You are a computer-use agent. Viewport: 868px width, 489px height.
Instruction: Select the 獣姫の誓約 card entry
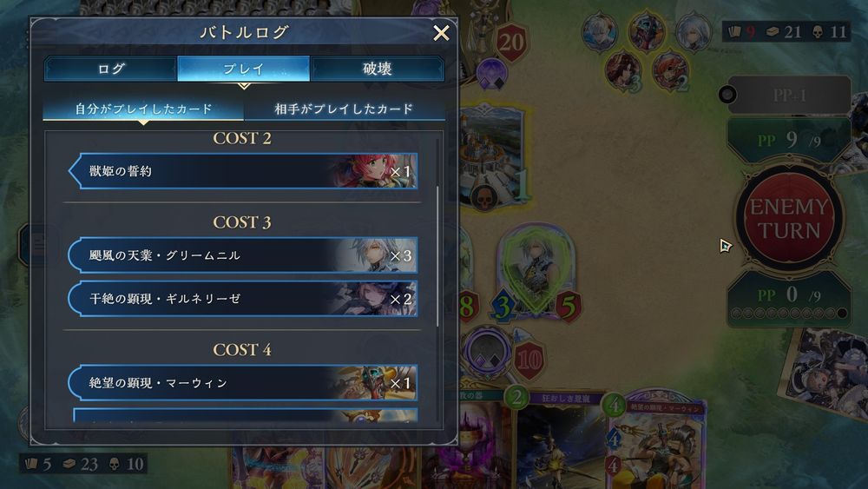(243, 171)
